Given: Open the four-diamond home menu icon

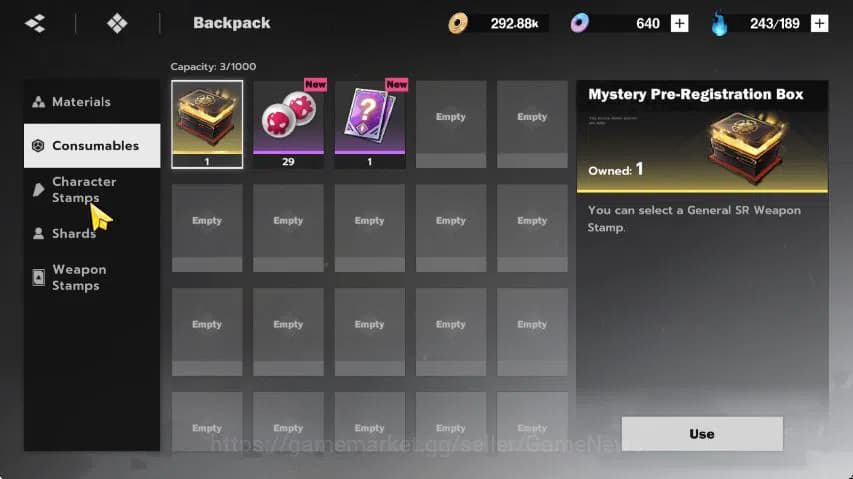Looking at the screenshot, I should tap(117, 23).
